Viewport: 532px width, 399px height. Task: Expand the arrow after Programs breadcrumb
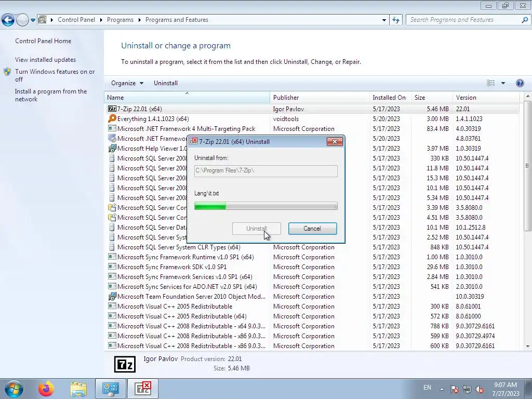click(x=139, y=20)
